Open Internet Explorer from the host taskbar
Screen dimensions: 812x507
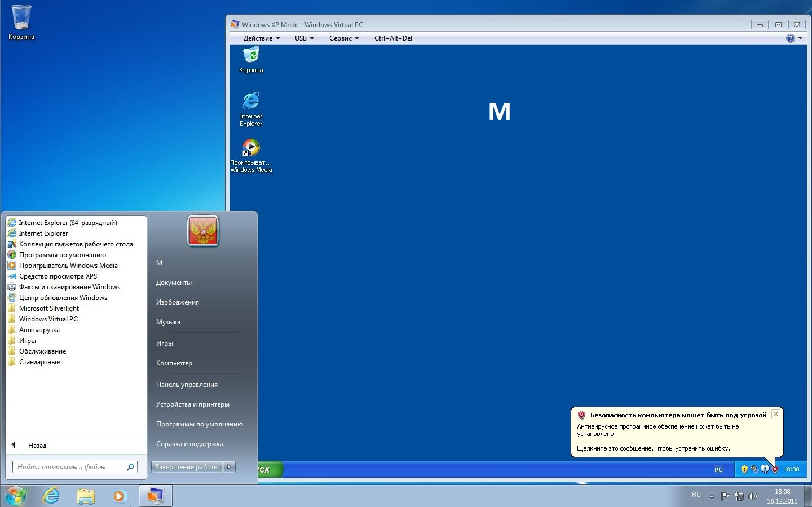[x=51, y=496]
